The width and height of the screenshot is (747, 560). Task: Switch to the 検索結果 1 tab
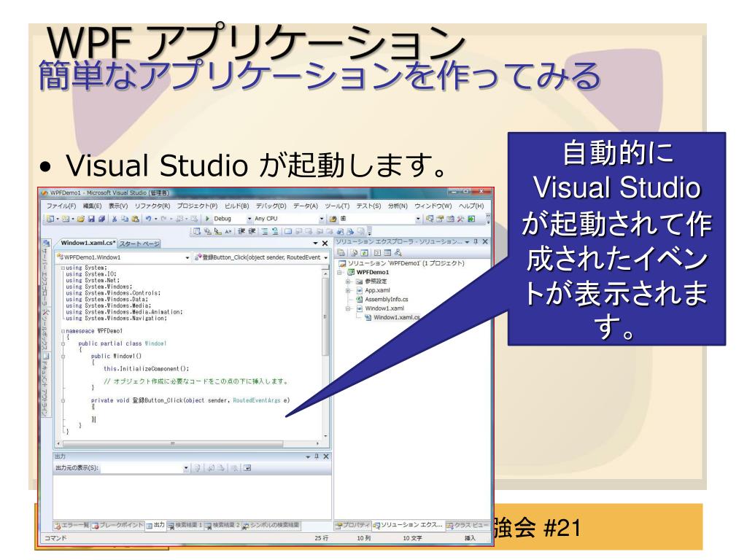185,525
